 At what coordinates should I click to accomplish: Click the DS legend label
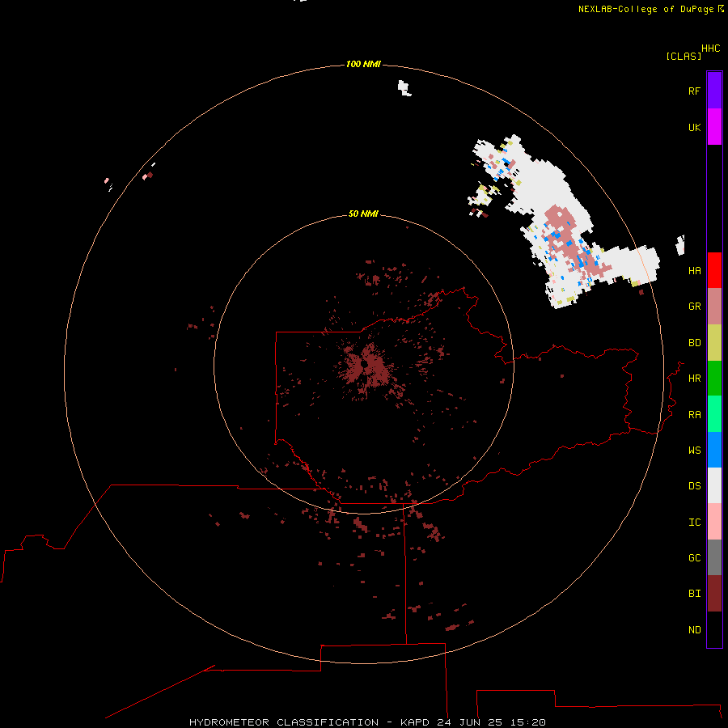pyautogui.click(x=694, y=485)
